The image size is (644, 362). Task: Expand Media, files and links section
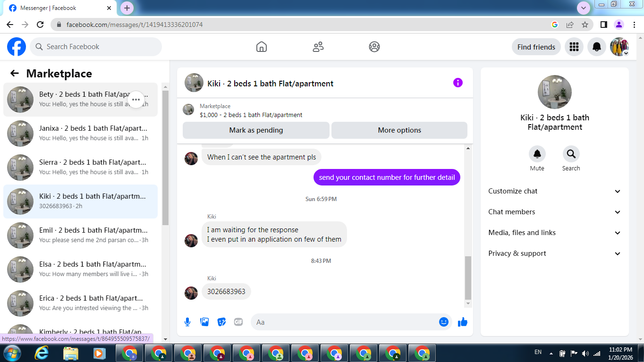point(555,233)
